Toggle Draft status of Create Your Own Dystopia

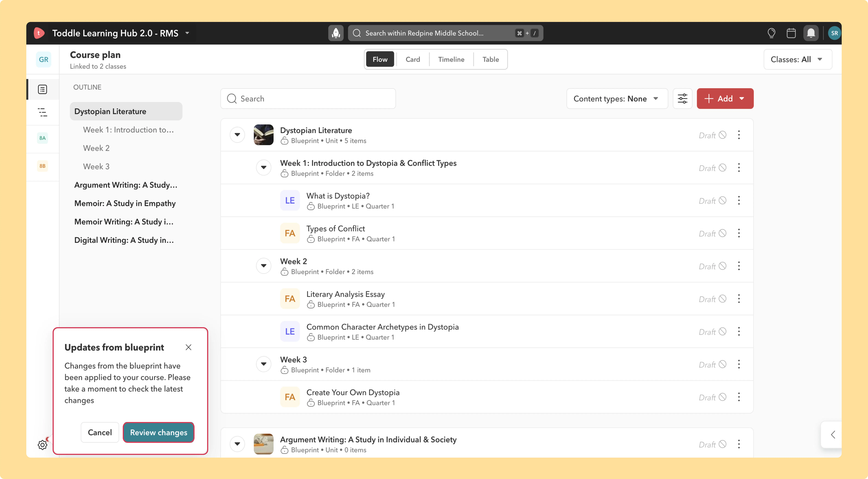712,397
